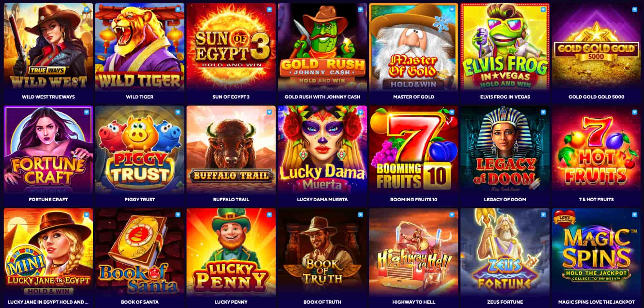Click the 7 & Hot Fruits title

point(596,199)
